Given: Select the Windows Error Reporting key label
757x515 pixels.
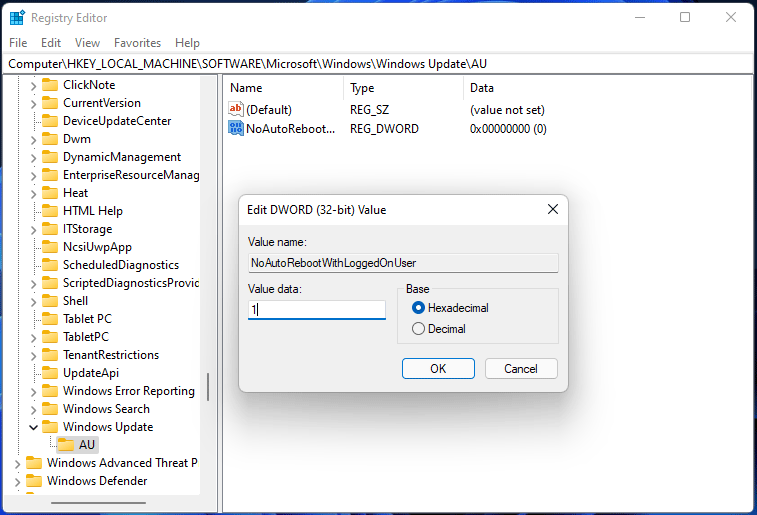Looking at the screenshot, I should pos(129,391).
